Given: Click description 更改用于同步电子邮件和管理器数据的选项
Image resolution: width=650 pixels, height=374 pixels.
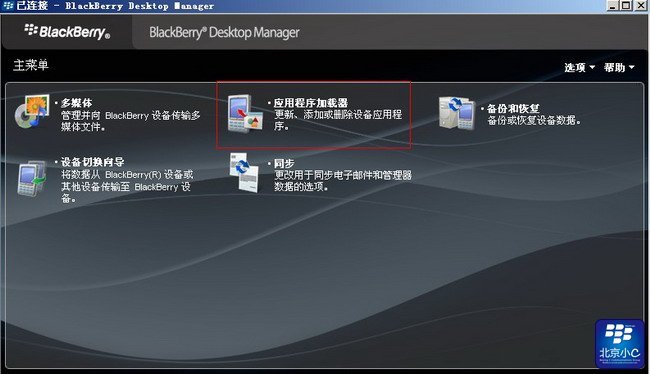Looking at the screenshot, I should click(x=343, y=181).
